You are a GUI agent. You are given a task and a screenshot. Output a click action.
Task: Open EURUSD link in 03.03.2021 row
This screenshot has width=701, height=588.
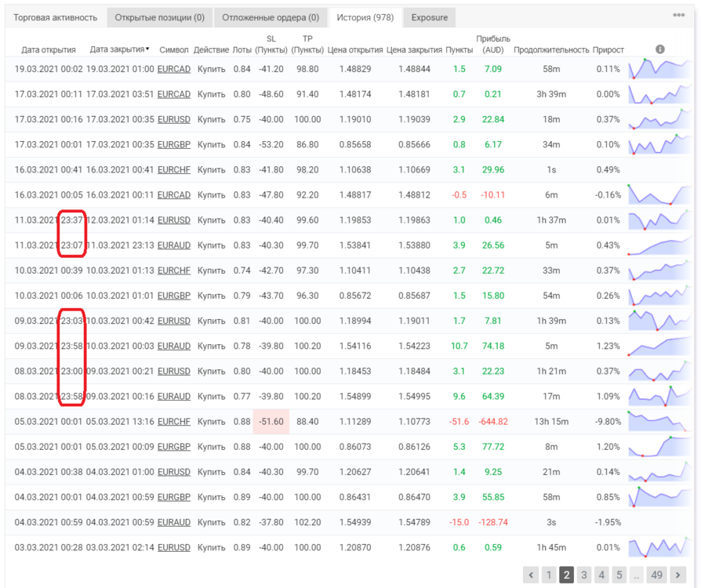tap(174, 547)
